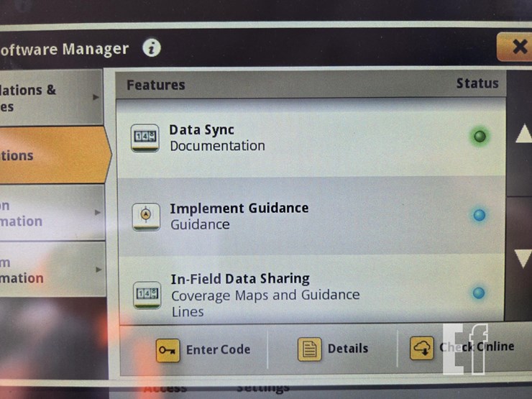Select the highlighted Activations tab

point(43,155)
